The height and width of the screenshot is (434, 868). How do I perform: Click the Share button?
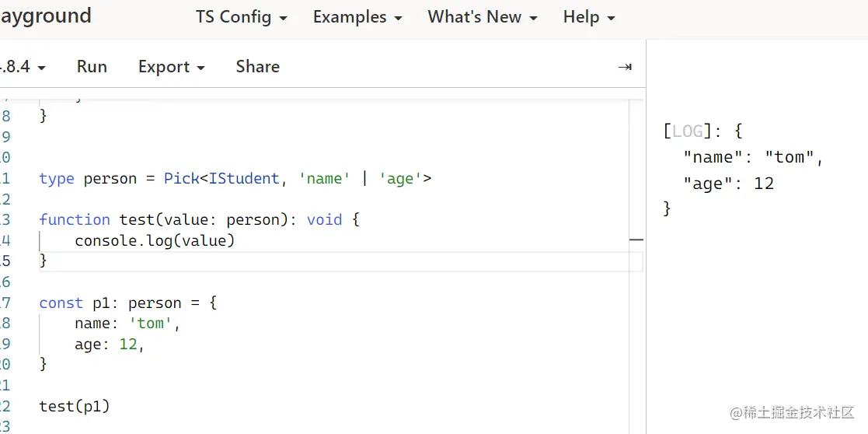point(258,67)
